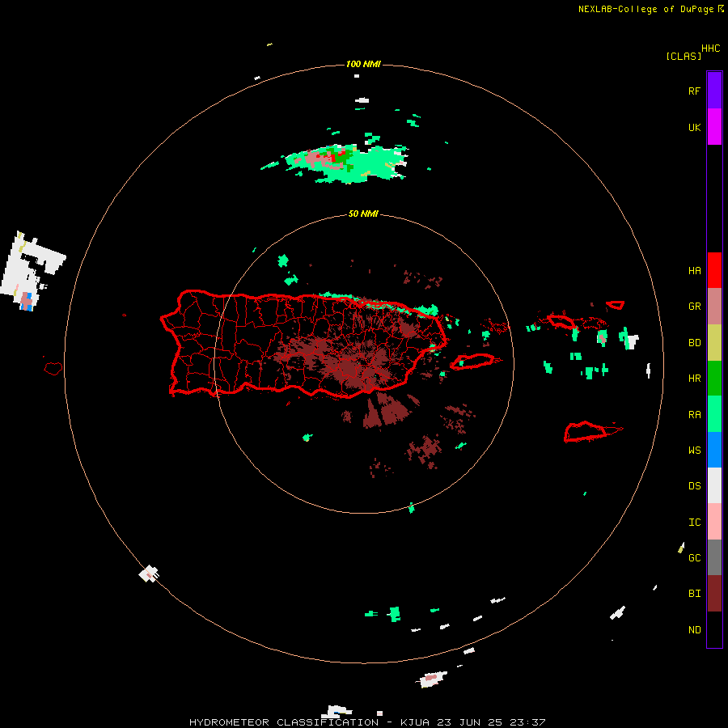The image size is (728, 728).
Task: Click the HA red legend swatch
Action: [x=714, y=270]
